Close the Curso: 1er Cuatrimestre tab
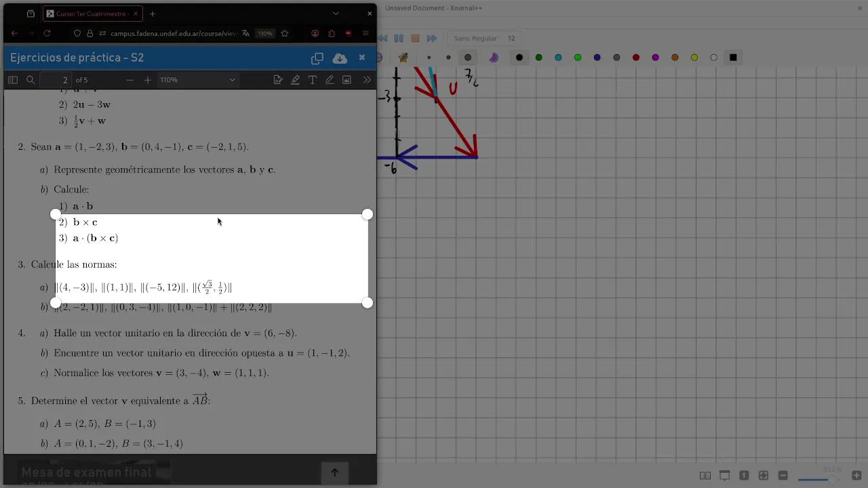The height and width of the screenshot is (488, 868). tap(136, 14)
